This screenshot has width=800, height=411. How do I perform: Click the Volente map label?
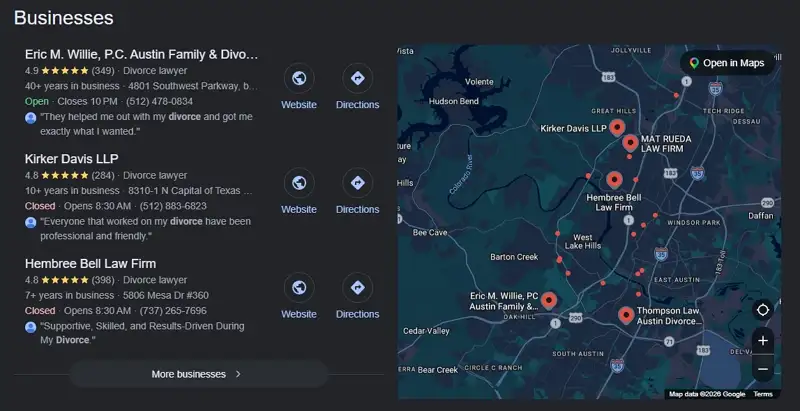point(479,82)
